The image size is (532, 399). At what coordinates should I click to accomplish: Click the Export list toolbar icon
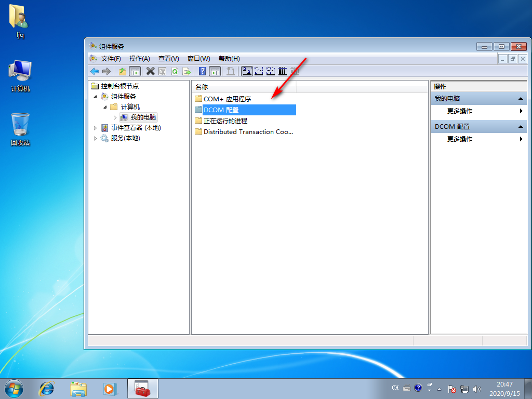[x=186, y=71]
